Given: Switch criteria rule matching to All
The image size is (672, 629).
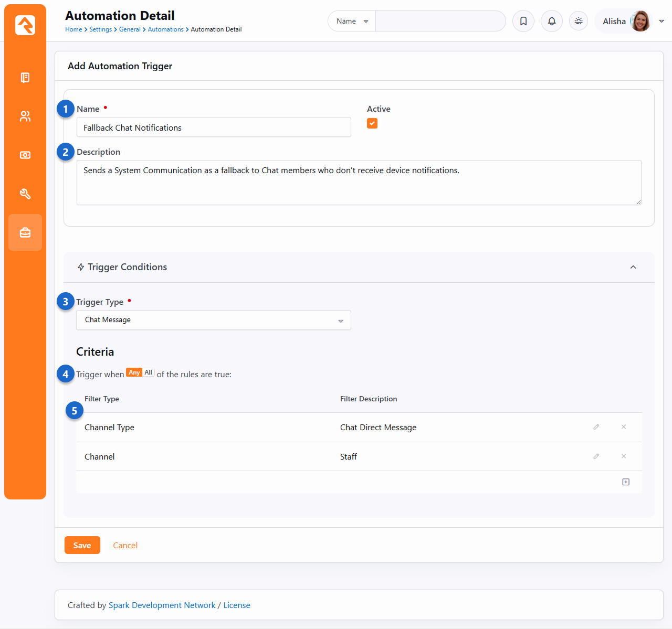Looking at the screenshot, I should coord(149,372).
